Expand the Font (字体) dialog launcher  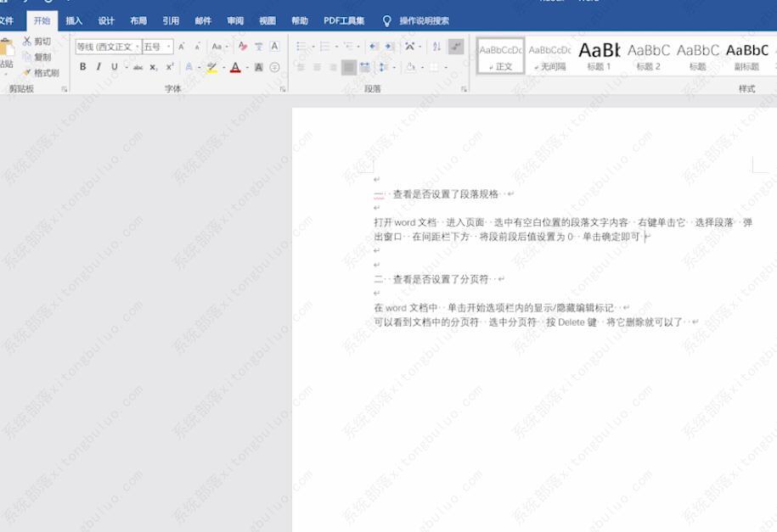(x=283, y=89)
